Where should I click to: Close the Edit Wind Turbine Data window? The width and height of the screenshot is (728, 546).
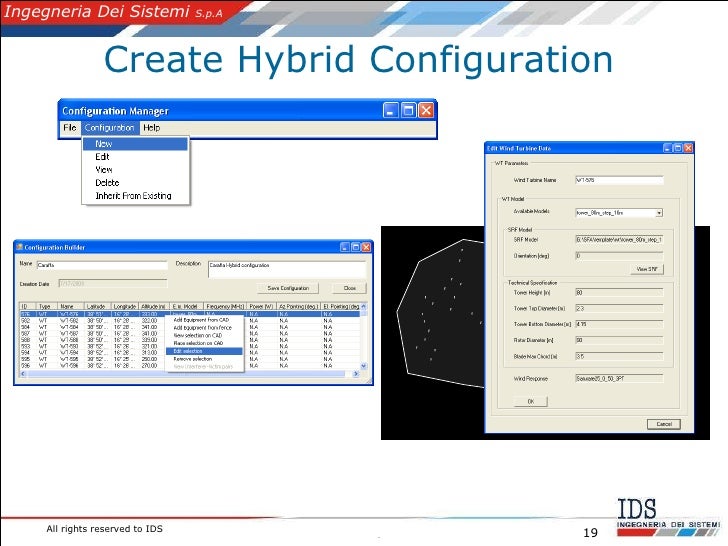[689, 148]
